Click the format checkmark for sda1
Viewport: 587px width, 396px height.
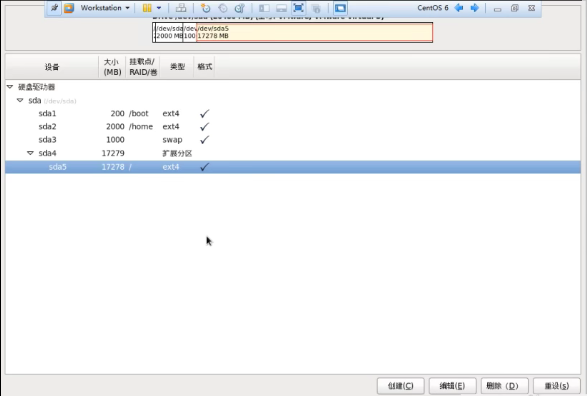(x=204, y=113)
